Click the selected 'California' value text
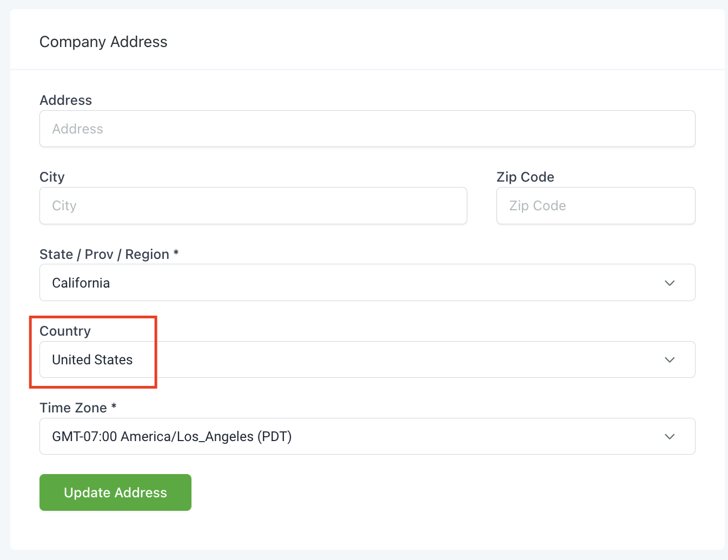Image resolution: width=728 pixels, height=560 pixels. [81, 283]
